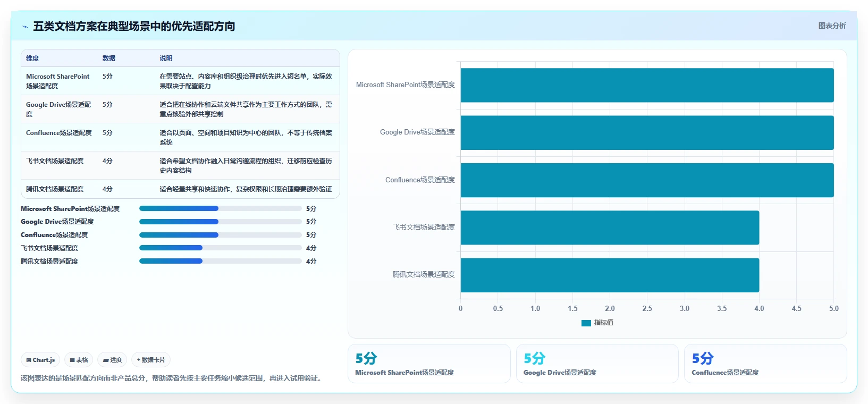
Task: Click the 指标值 legend label
Action: [x=603, y=323]
